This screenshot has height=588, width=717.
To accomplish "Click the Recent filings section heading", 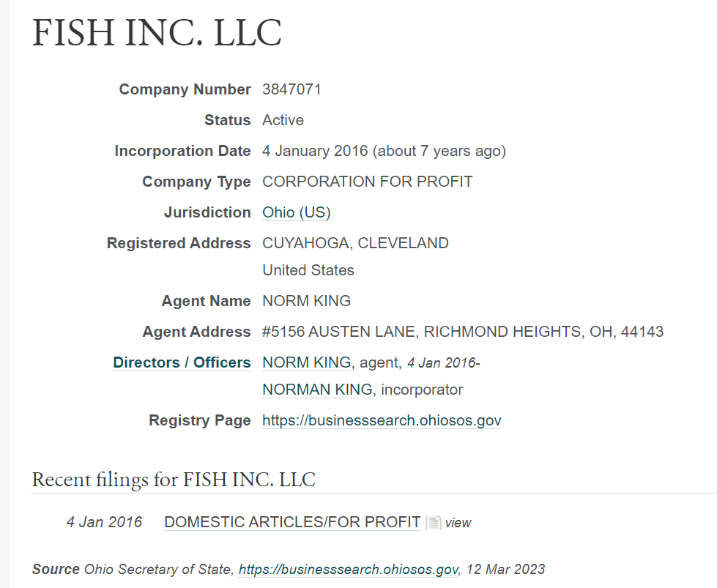I will pyautogui.click(x=174, y=480).
